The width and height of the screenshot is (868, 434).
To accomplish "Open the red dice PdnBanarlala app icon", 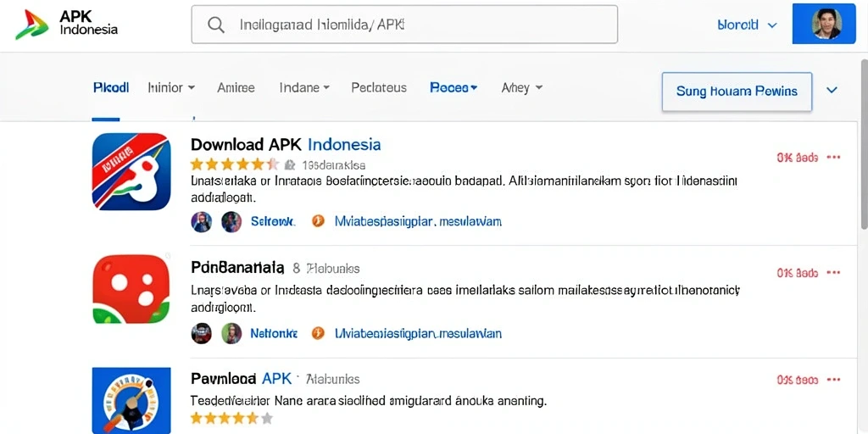I will [x=131, y=289].
